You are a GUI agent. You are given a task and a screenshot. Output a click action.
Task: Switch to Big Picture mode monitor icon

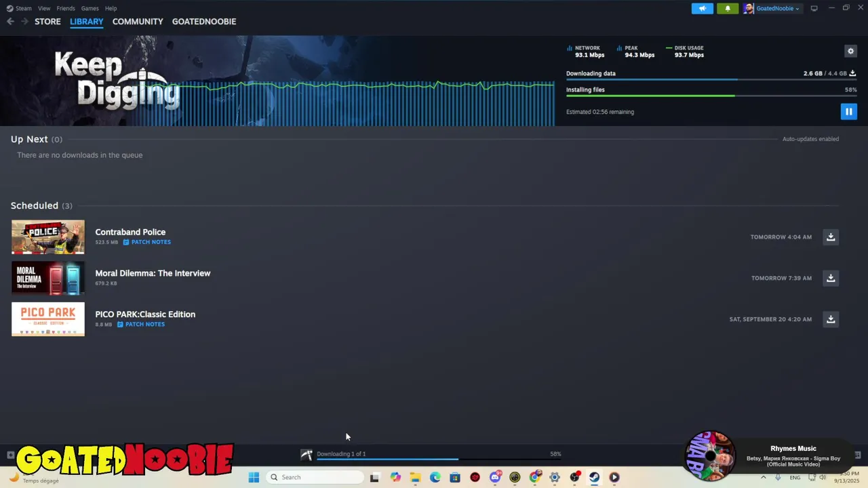coord(814,8)
